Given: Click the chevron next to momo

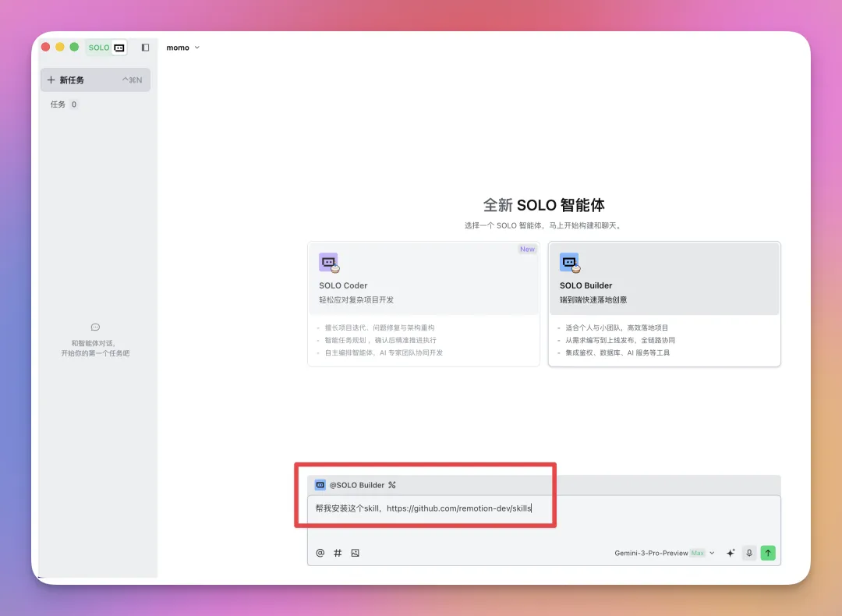Looking at the screenshot, I should (x=197, y=48).
